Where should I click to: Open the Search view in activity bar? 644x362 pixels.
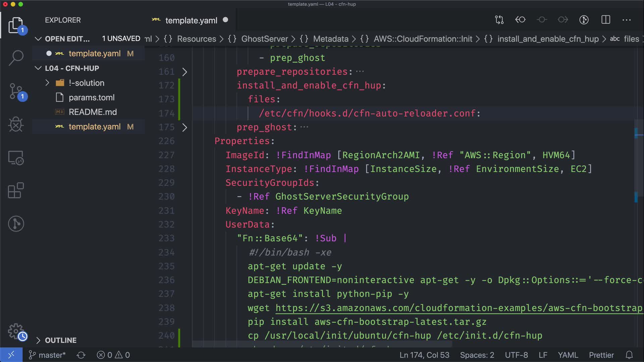pos(16,58)
